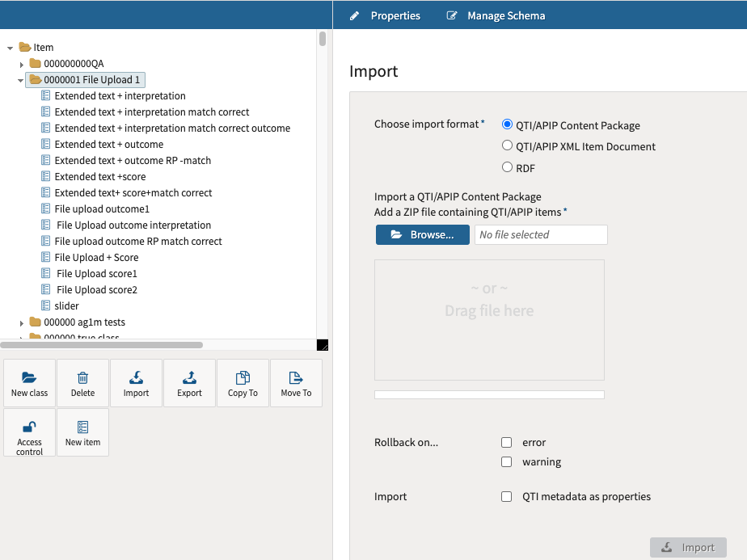Image resolution: width=747 pixels, height=560 pixels.
Task: Select the Copy To icon
Action: pyautogui.click(x=243, y=377)
